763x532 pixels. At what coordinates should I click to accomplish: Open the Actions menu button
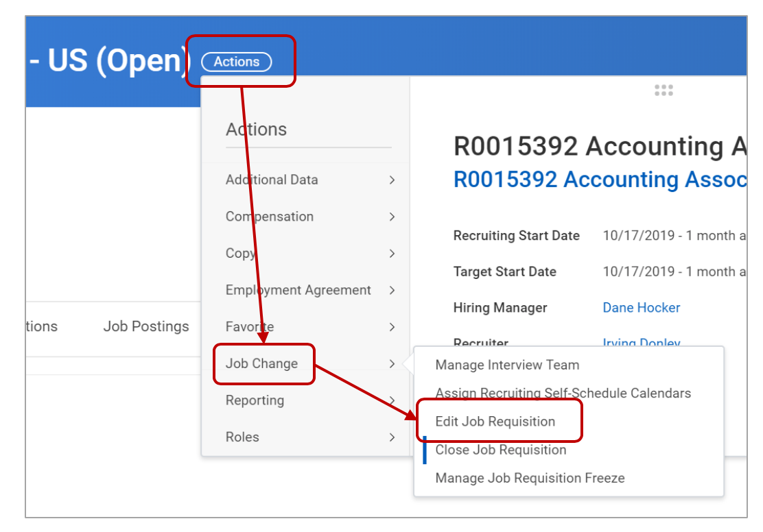point(237,62)
